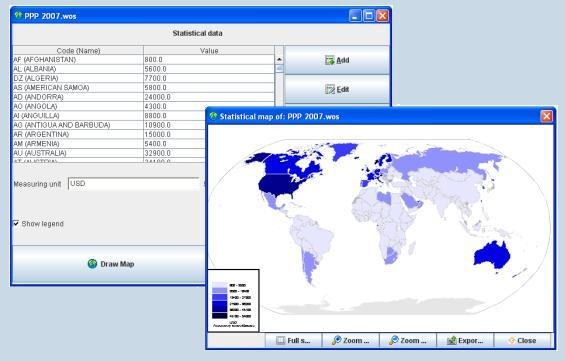Click the value 5600.0 cell

pyautogui.click(x=209, y=69)
